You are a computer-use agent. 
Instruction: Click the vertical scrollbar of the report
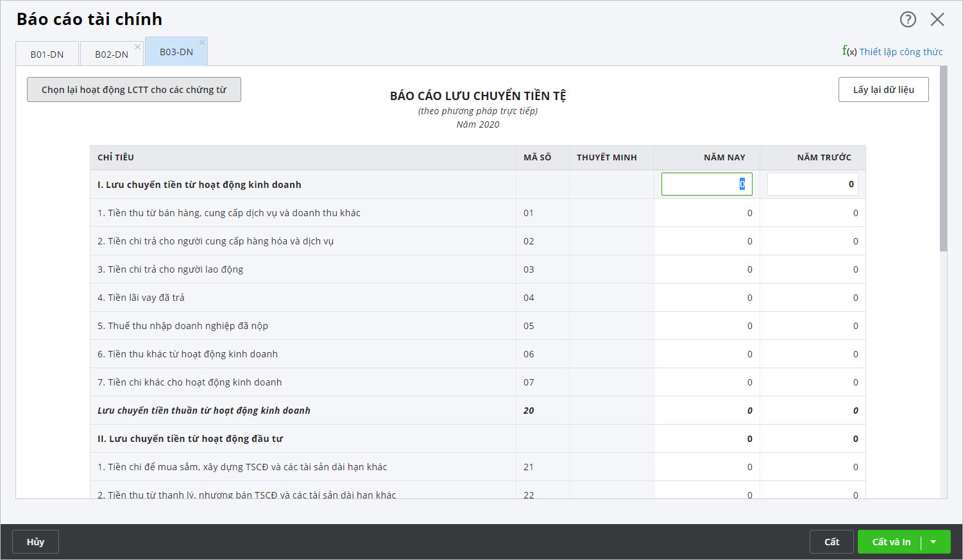click(x=942, y=159)
